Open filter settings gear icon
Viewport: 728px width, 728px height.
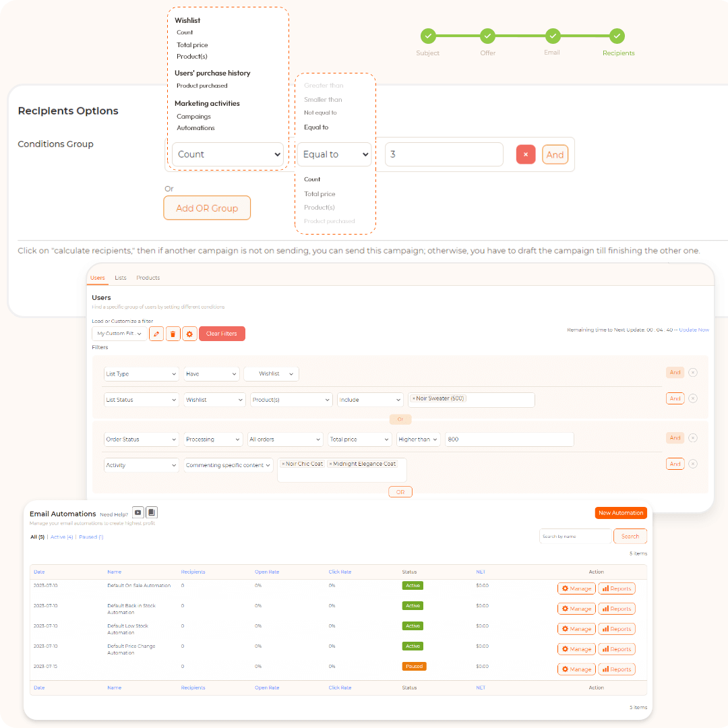[189, 334]
